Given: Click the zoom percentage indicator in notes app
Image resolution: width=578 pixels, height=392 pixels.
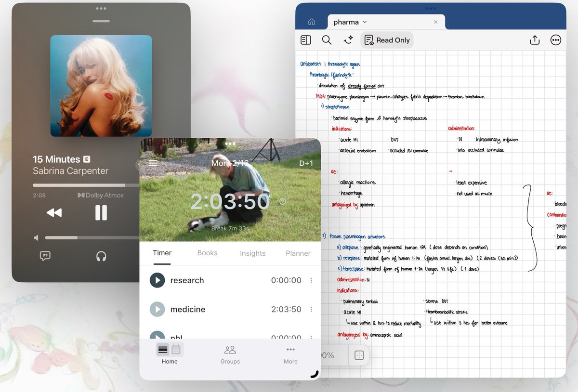Looking at the screenshot, I should coord(328,355).
